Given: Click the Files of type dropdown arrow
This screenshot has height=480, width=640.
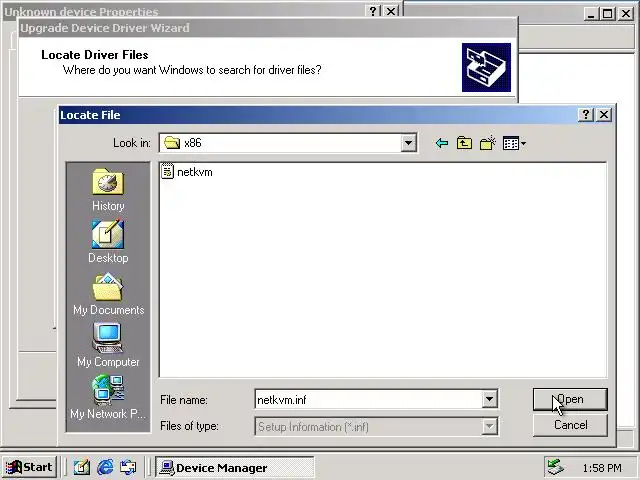Looking at the screenshot, I should click(489, 427).
